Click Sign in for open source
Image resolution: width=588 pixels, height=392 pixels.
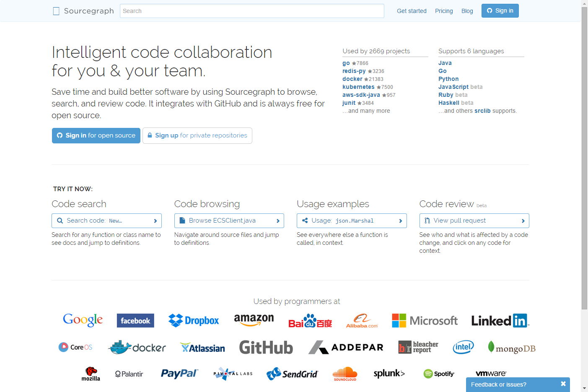pyautogui.click(x=96, y=135)
